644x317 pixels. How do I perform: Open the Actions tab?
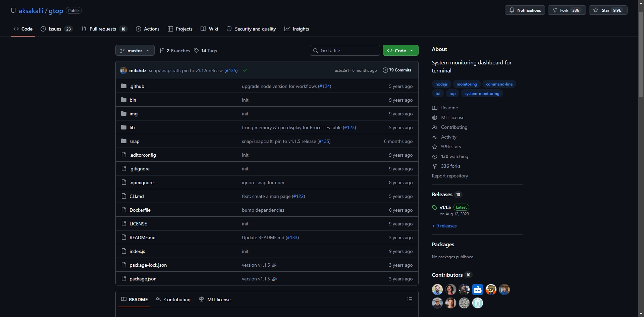[x=148, y=29]
